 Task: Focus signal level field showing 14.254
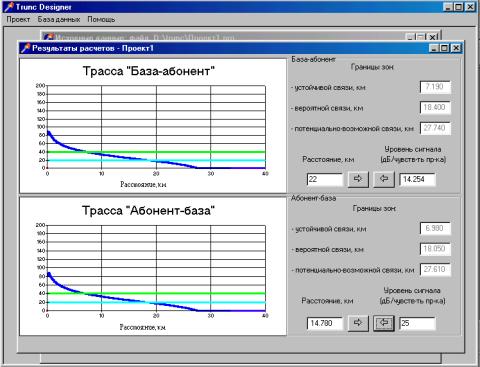417,179
